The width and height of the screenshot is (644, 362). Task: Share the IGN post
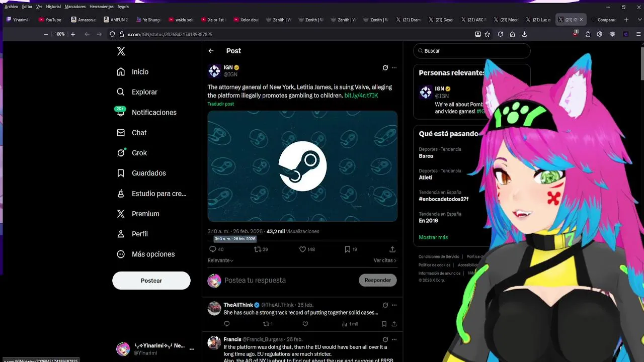point(392,249)
